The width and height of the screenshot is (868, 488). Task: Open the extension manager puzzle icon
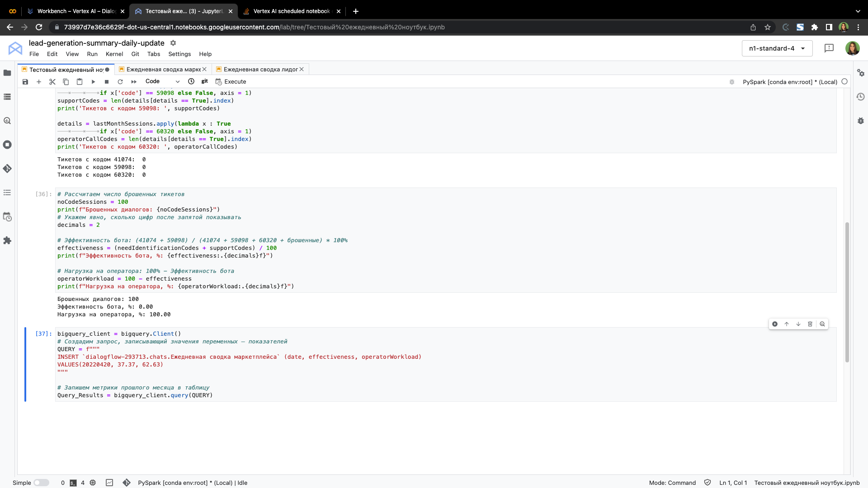7,240
